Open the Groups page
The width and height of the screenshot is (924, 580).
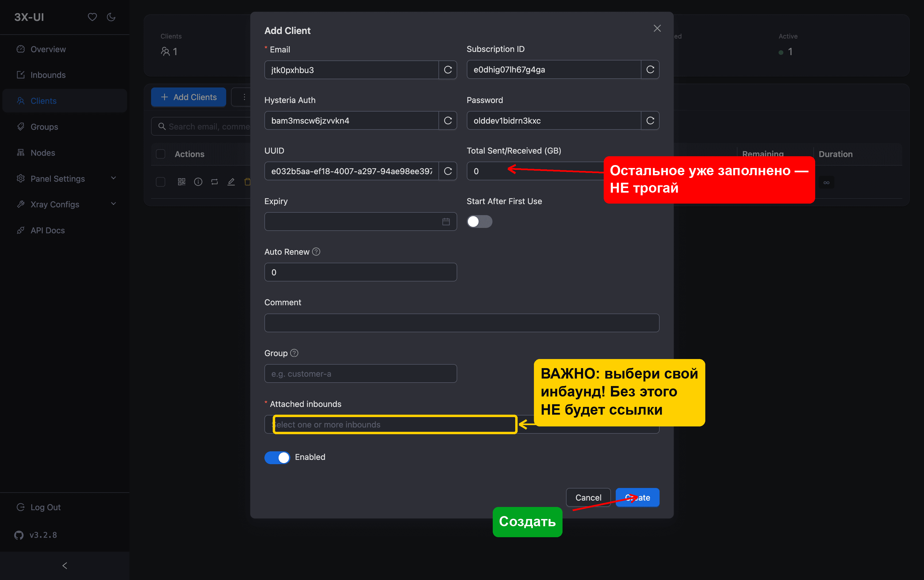coord(65,127)
